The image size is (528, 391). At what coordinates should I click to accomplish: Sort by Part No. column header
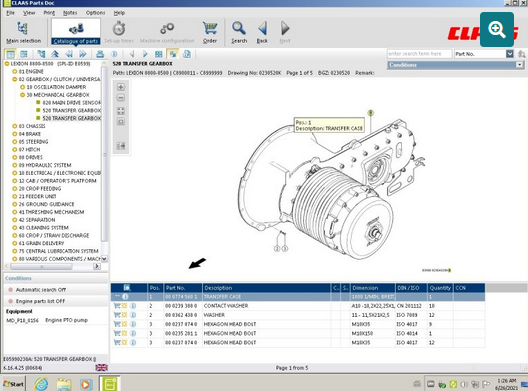click(x=183, y=288)
